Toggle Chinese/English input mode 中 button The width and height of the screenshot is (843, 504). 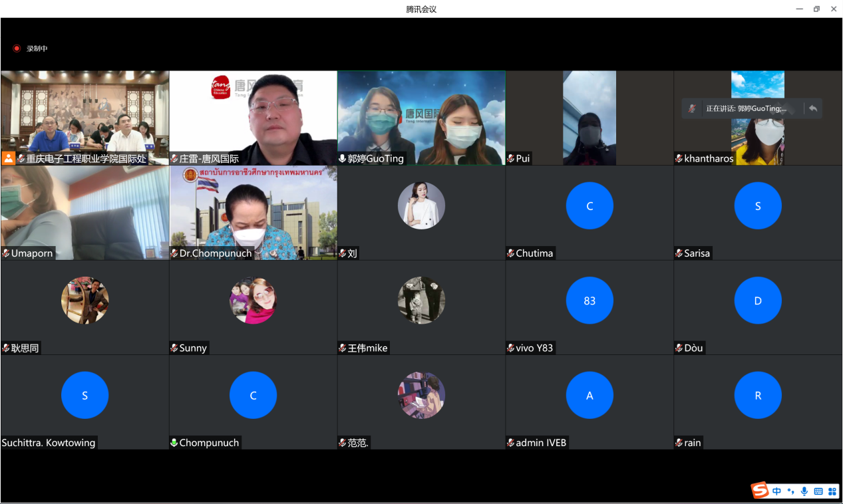point(776,491)
